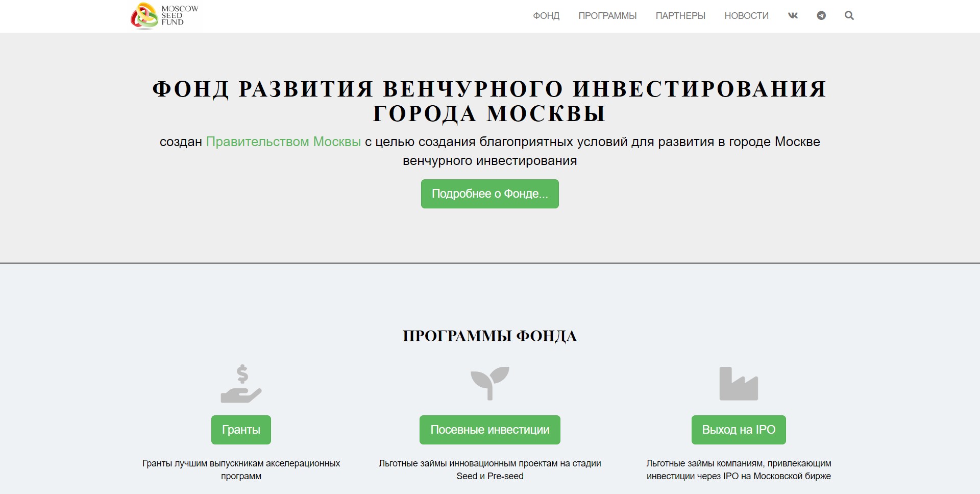Image resolution: width=980 pixels, height=494 pixels.
Task: Open the НОВОСТИ menu item
Action: pos(746,16)
